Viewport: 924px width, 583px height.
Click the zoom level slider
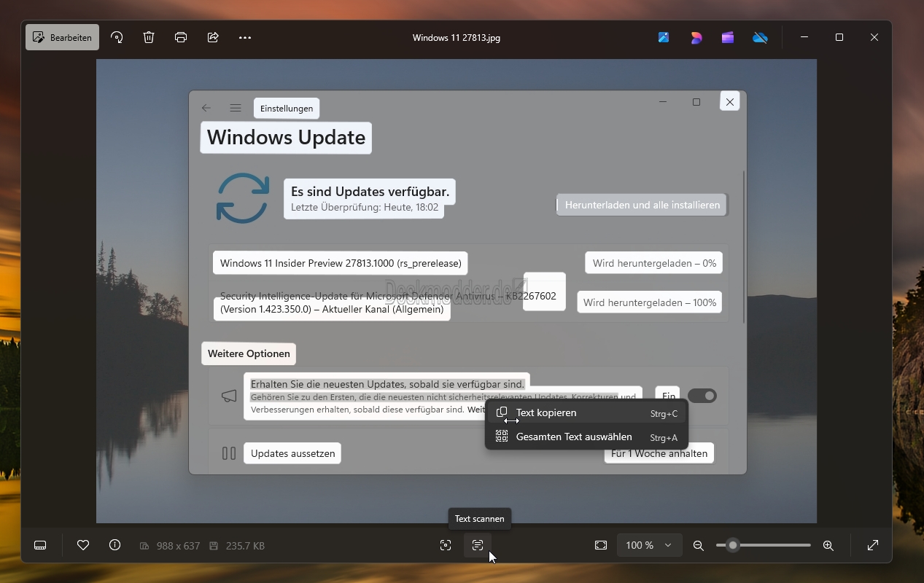[x=764, y=545]
